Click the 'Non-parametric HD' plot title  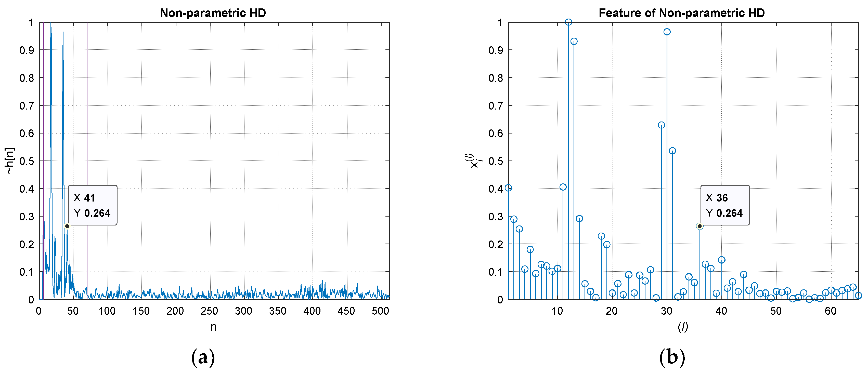(x=213, y=13)
